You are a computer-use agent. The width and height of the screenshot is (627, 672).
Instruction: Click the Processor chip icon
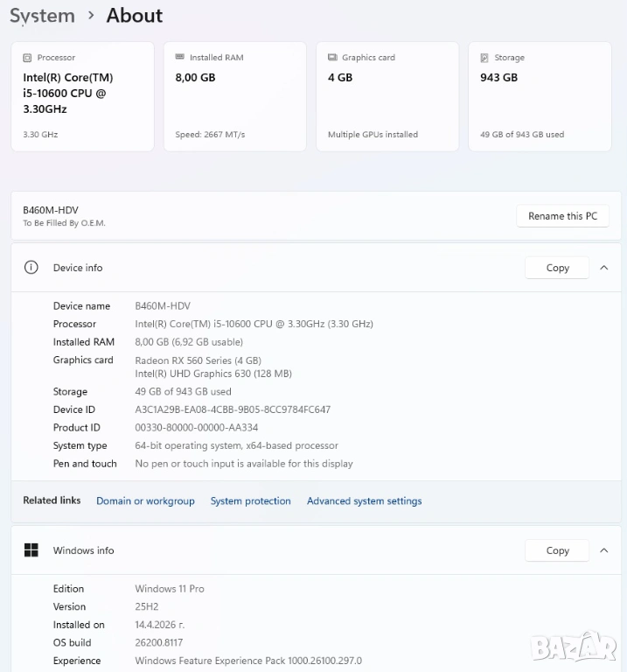pos(27,58)
